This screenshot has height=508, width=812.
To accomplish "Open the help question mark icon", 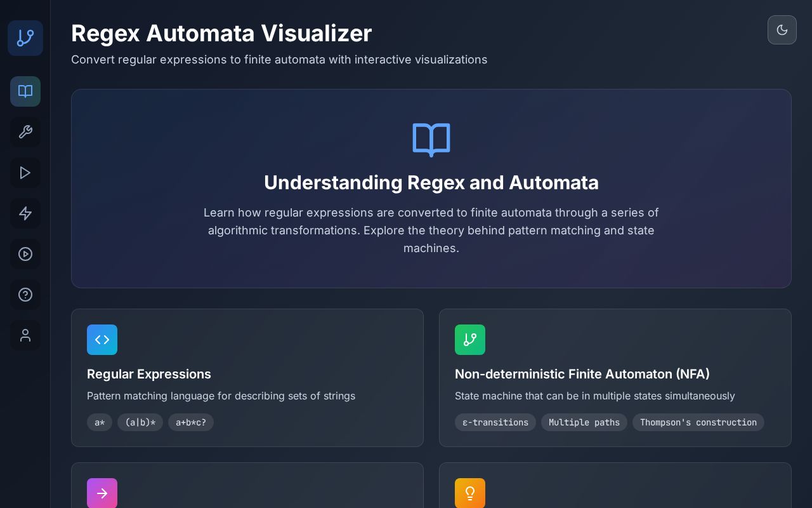I will coord(25,295).
